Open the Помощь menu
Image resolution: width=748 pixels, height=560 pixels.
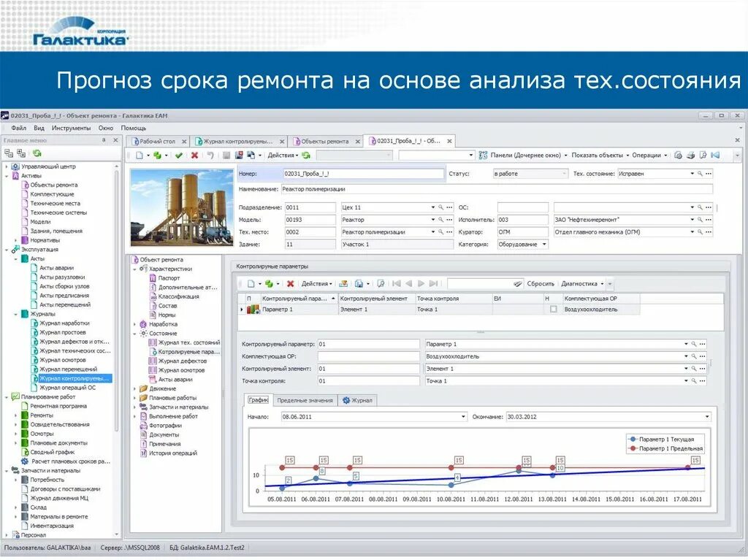(134, 129)
